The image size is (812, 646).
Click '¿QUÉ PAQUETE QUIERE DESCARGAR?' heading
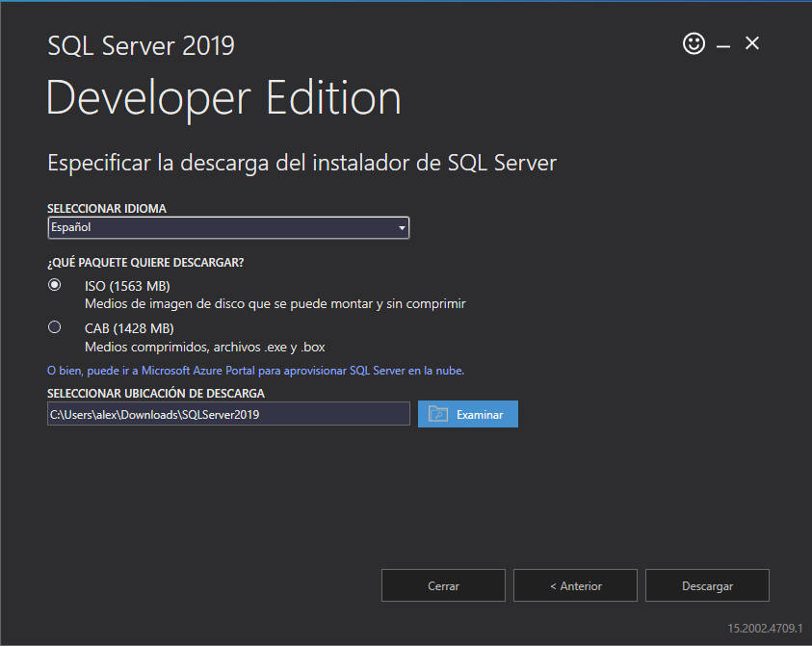tap(145, 263)
